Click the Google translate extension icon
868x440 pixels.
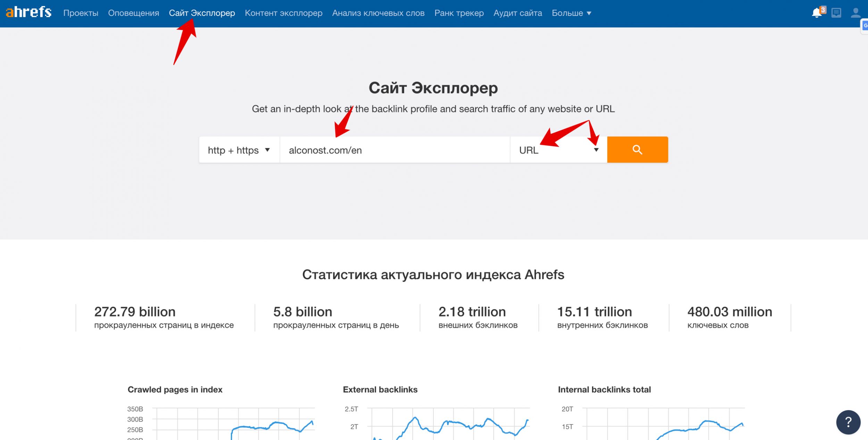pos(865,26)
